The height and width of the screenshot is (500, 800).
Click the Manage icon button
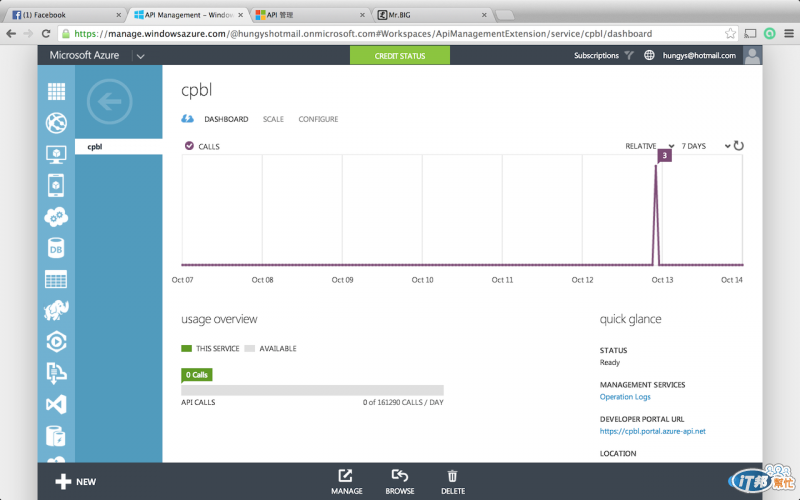pos(346,482)
